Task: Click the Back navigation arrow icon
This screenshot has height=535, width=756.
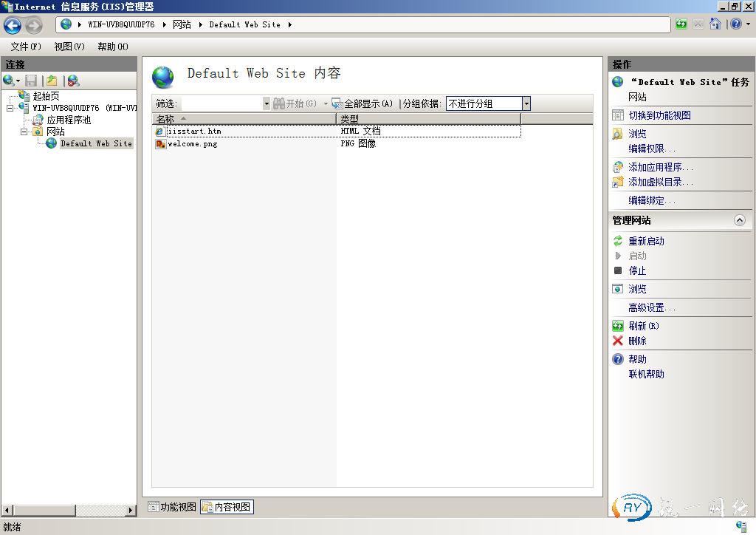Action: [x=13, y=25]
